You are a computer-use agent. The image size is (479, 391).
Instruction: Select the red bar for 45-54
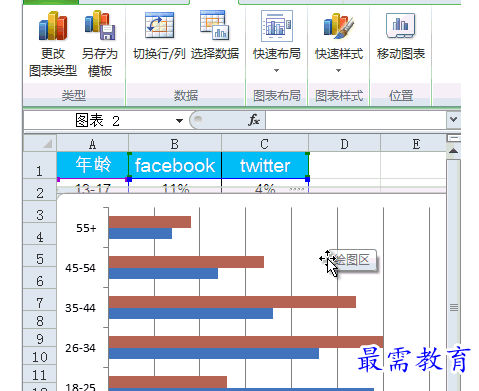(x=186, y=262)
